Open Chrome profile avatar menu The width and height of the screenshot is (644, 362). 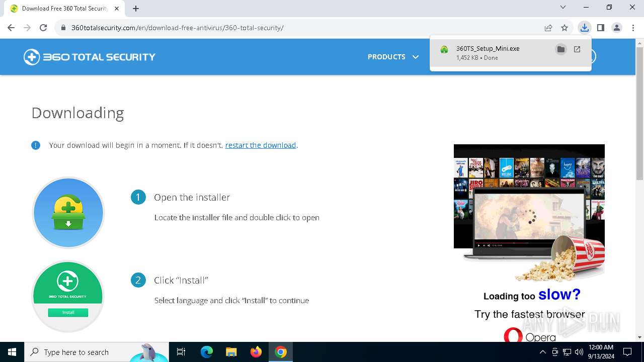617,28
